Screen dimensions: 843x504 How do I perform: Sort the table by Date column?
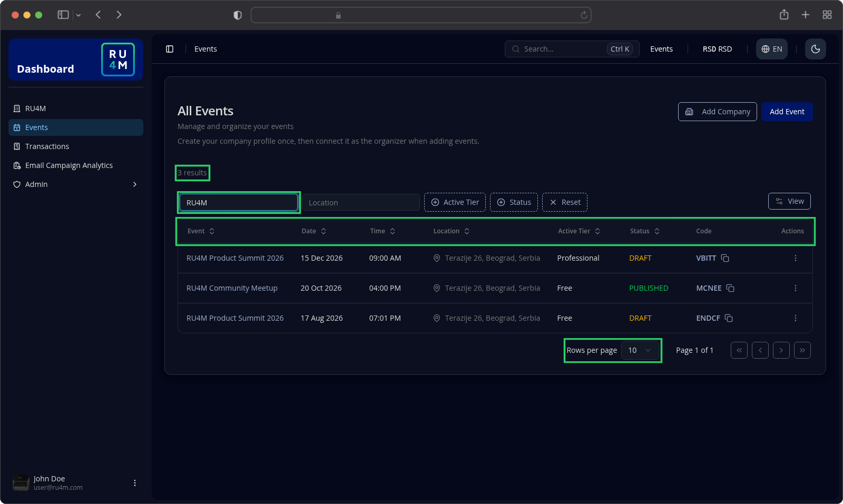[314, 231]
